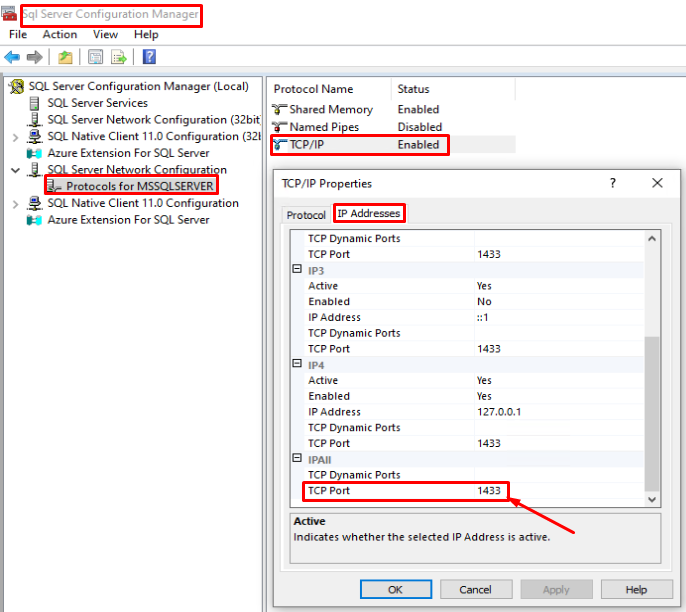Click the Shared Memory protocol icon
This screenshot has height=612, width=686.
click(279, 109)
